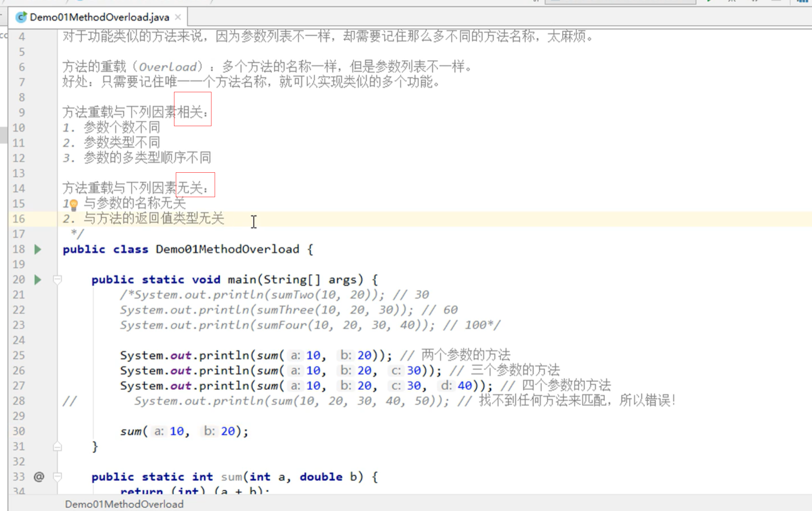812x511 pixels.
Task: Select the Demo01MethodOverload.java editor tab
Action: [99, 17]
